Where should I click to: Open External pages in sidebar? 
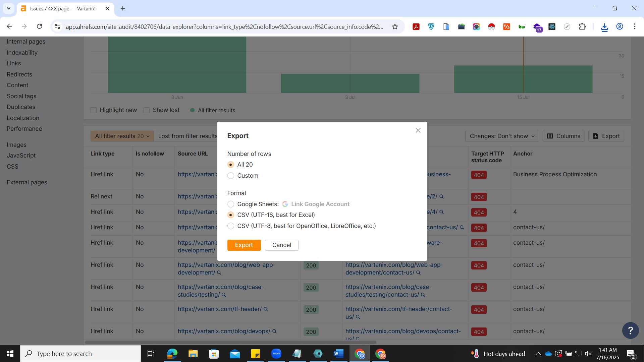27,182
